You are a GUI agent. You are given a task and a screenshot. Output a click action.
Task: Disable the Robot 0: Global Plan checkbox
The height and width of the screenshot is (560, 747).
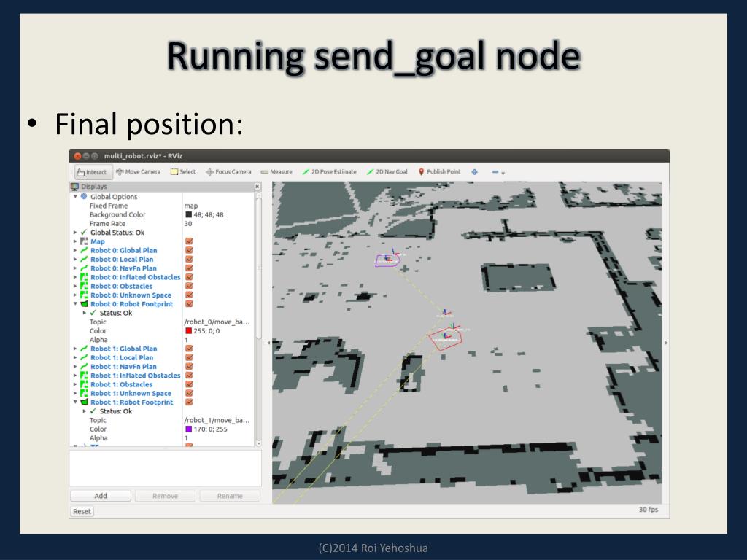coord(189,251)
